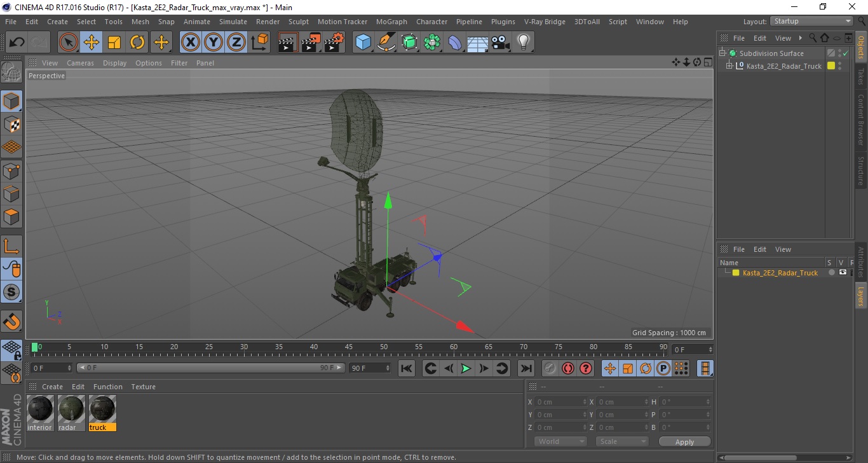Open the Array modeling objects icon
The image size is (868, 463).
[x=433, y=43]
